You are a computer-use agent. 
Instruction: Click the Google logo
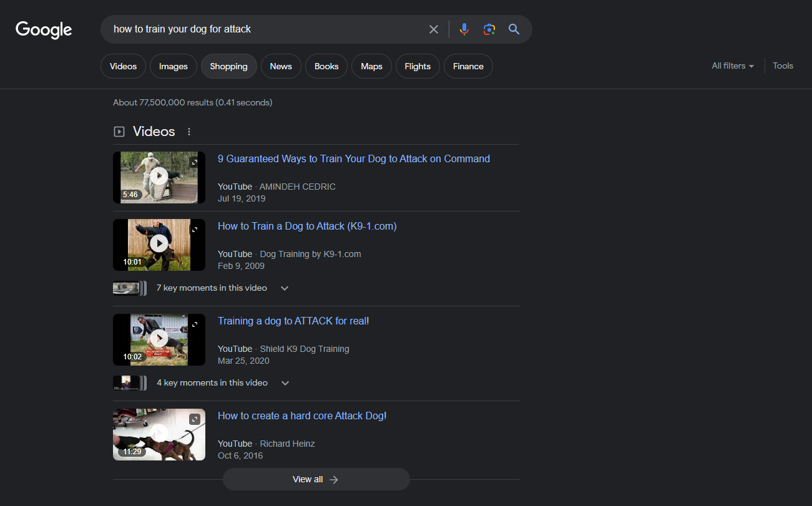44,29
